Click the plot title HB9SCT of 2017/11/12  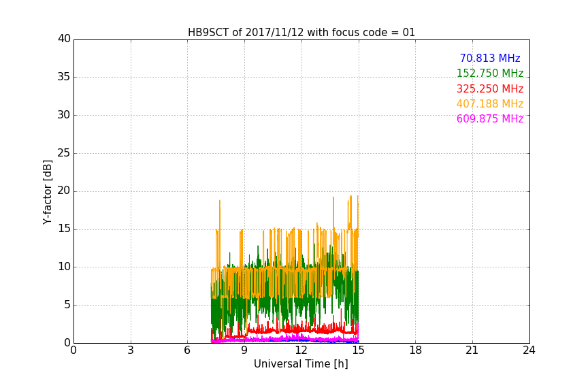[x=301, y=32]
